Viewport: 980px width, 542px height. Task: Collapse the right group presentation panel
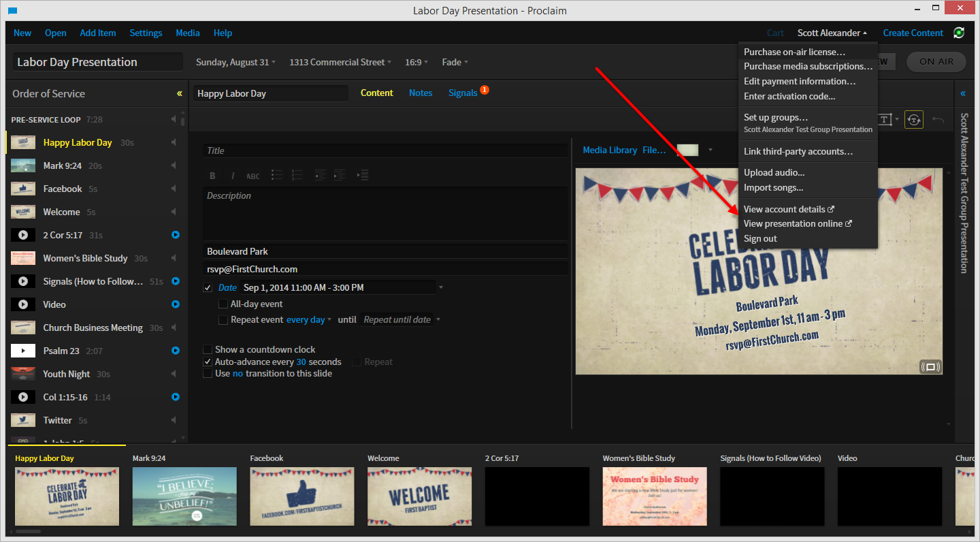point(963,93)
